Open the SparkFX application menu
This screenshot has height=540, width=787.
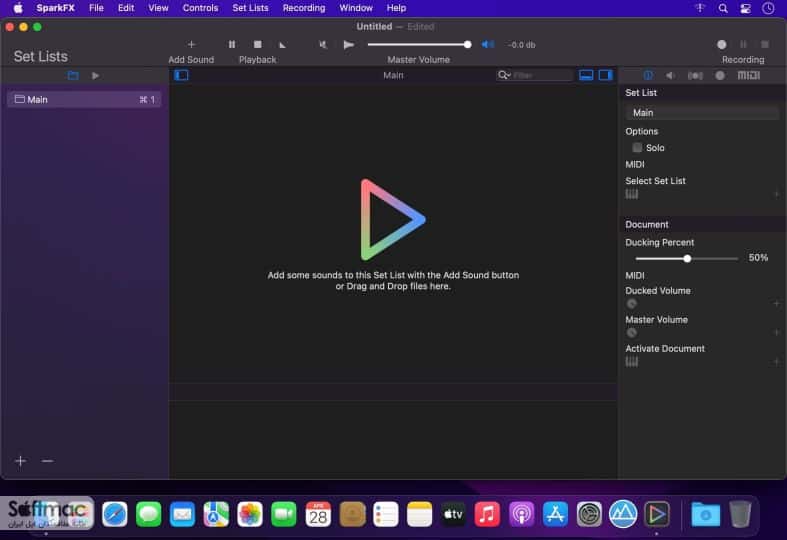click(x=55, y=8)
